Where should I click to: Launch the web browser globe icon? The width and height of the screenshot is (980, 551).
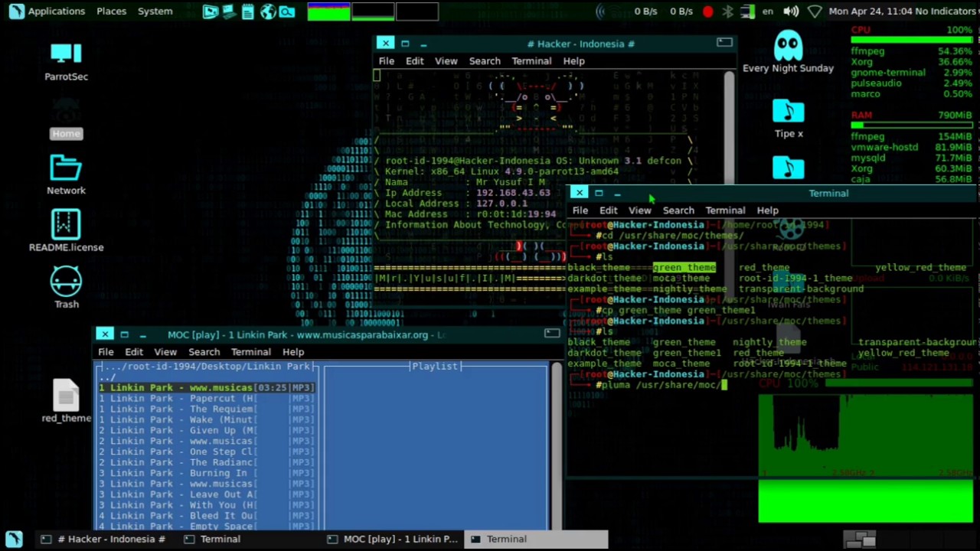click(x=267, y=11)
